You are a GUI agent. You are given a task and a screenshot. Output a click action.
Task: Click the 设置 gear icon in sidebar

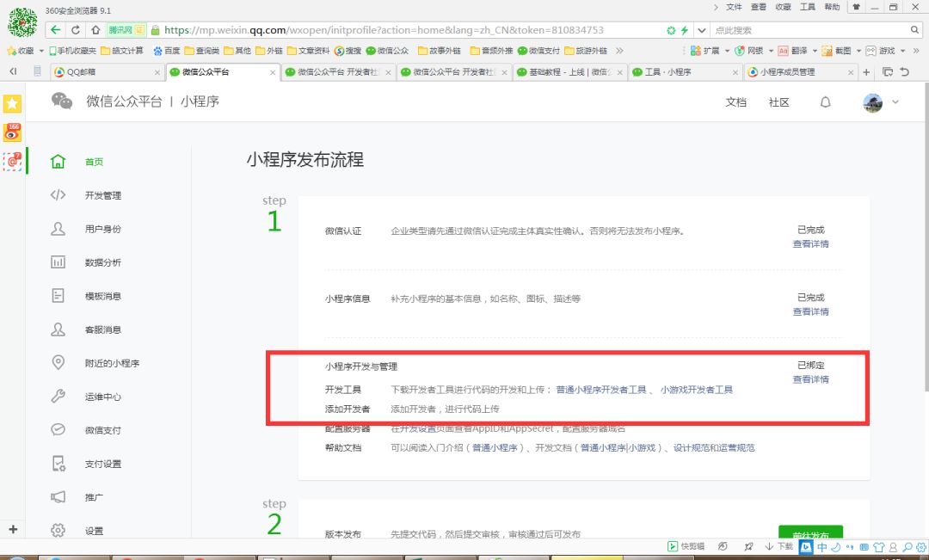coord(58,531)
